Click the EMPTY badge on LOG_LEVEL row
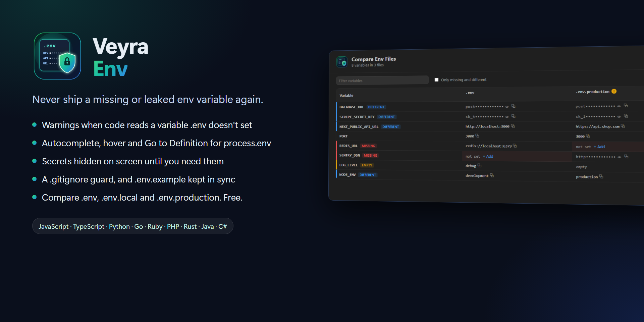 pos(367,165)
